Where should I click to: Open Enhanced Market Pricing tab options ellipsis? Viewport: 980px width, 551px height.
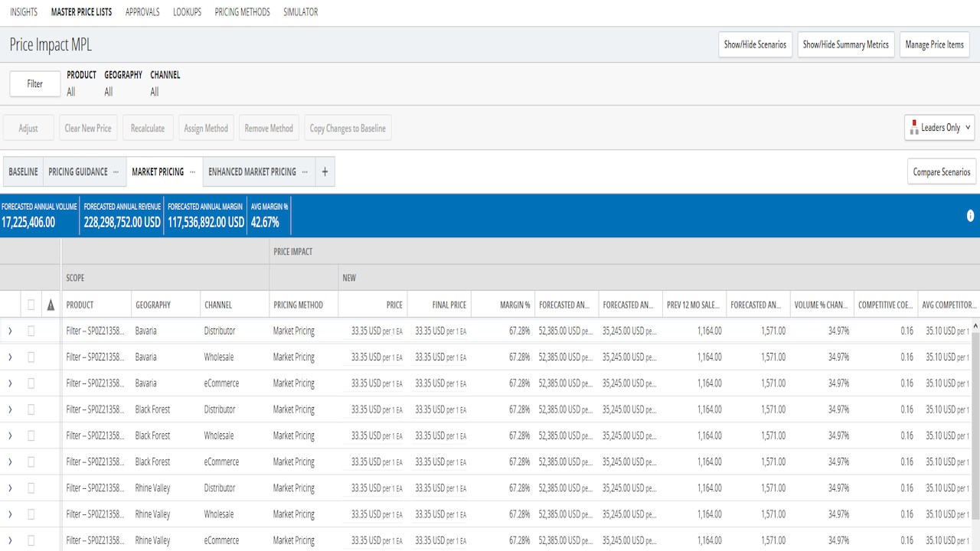point(304,172)
